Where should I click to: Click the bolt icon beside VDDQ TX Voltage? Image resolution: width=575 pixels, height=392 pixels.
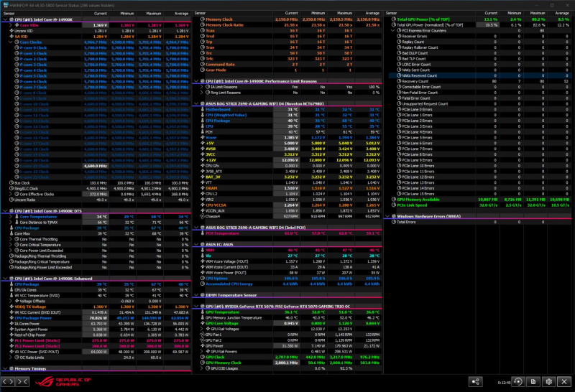click(11, 307)
